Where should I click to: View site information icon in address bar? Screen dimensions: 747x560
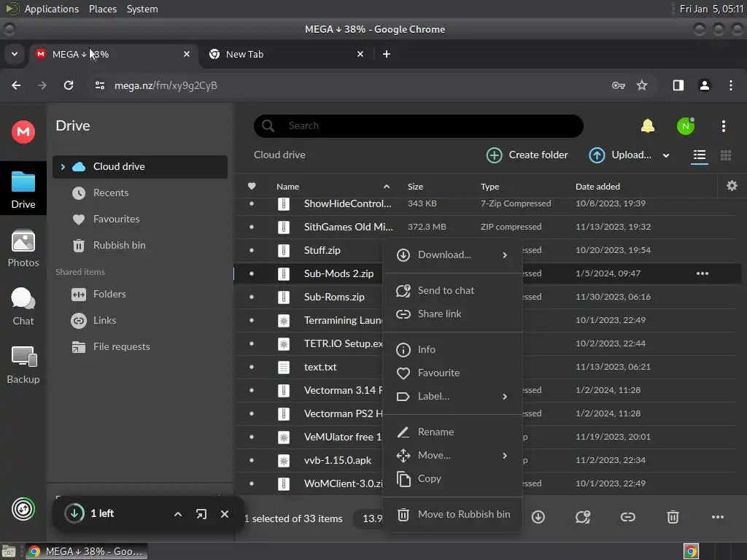click(100, 85)
